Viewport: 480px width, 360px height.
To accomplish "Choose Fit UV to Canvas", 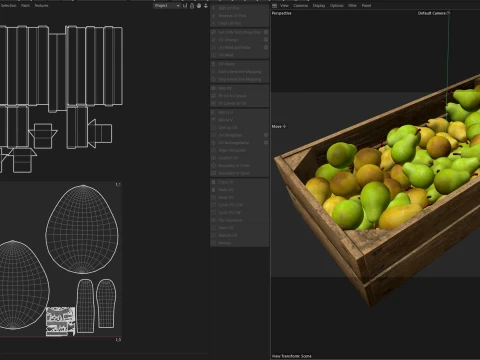I will [x=239, y=96].
